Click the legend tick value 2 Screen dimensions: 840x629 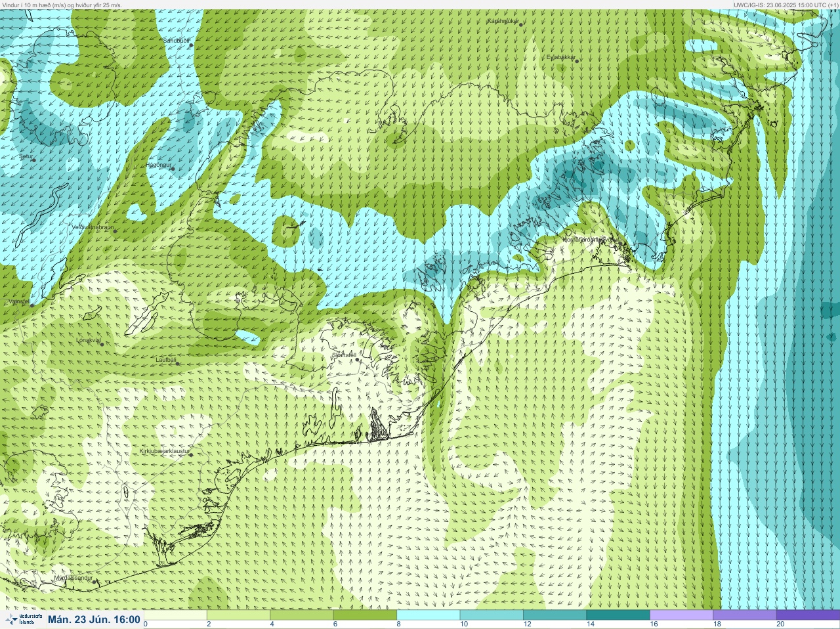209,624
